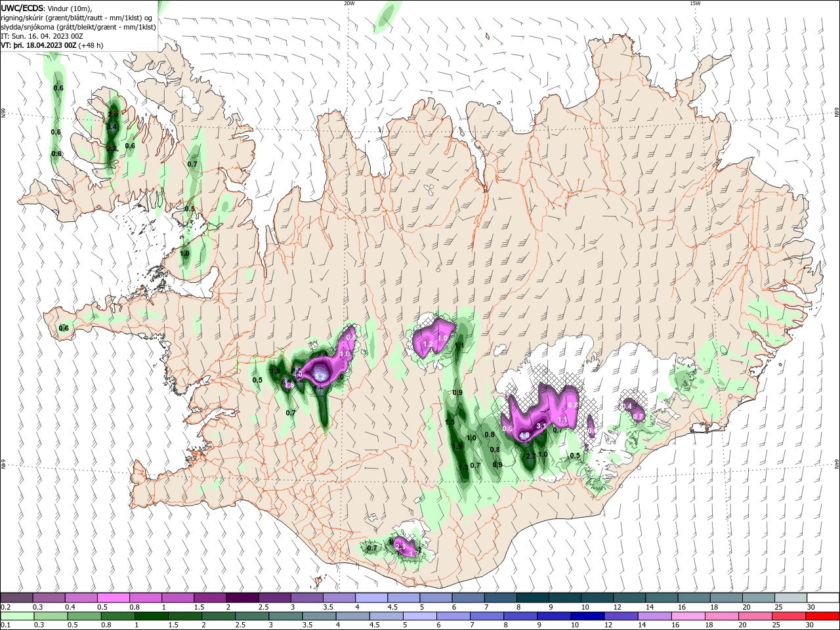Click the 2.7 rain value on the map
Screen dimensions: 840x630
click(532, 455)
